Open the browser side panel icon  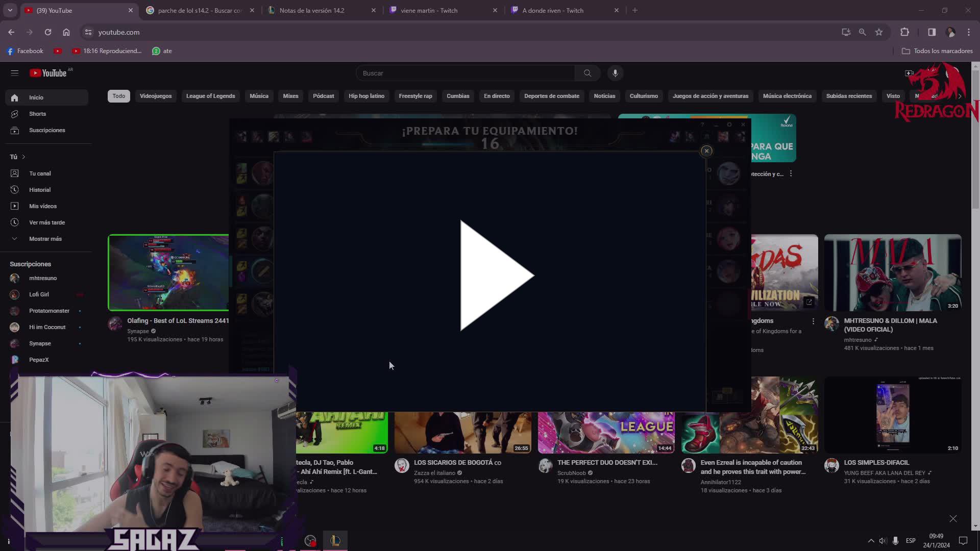pyautogui.click(x=932, y=32)
